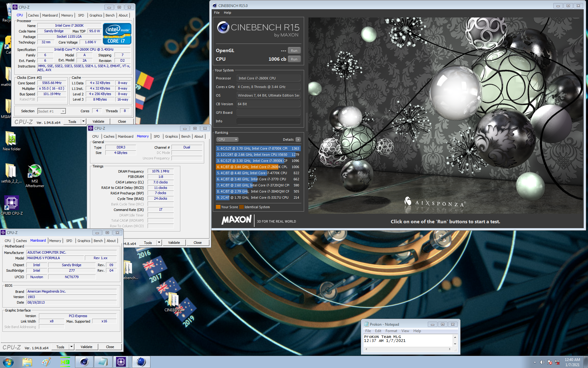Select ranking row Intel Core i7-8700K
588x368 pixels.
tap(258, 148)
